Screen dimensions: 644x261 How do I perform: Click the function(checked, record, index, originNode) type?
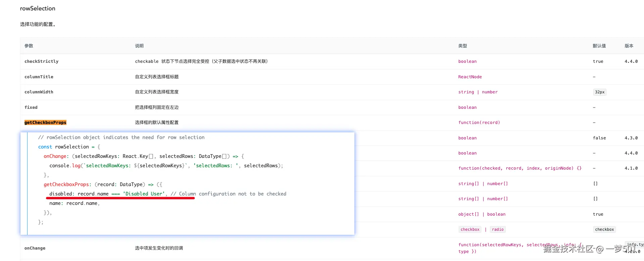[x=520, y=168]
